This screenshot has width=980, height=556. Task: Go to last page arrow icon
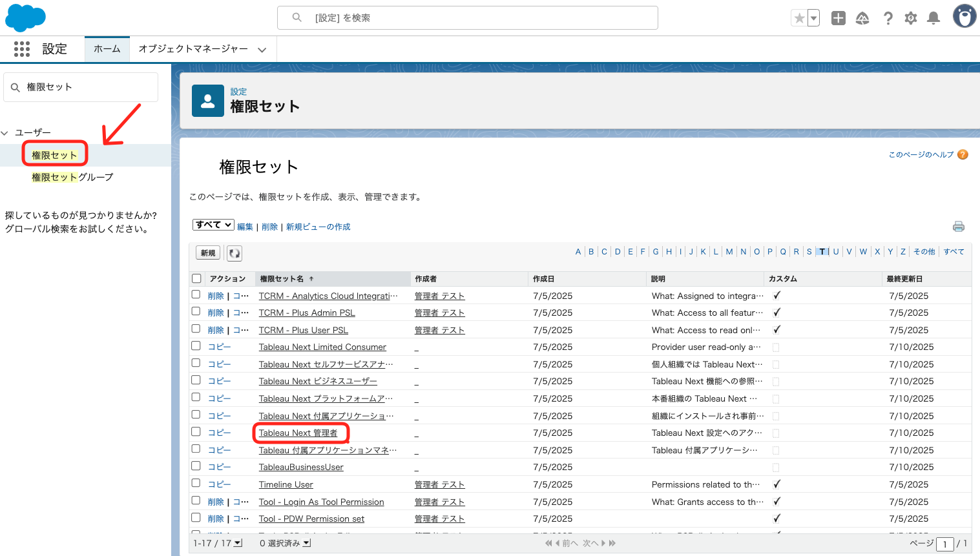[612, 543]
